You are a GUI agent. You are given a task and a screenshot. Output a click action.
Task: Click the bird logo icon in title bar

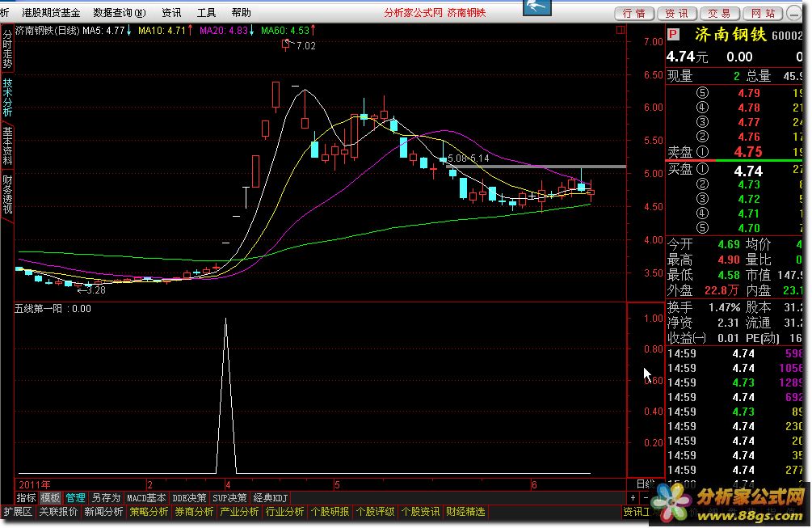coord(537,7)
